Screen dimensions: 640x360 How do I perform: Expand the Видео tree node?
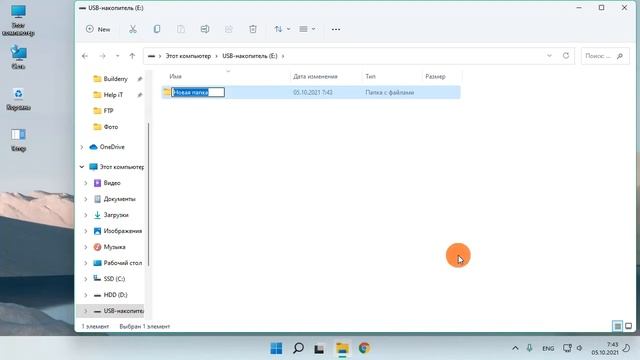pos(86,183)
